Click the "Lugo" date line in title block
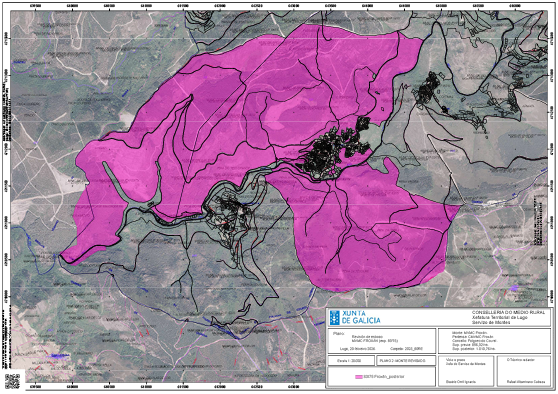Screen dimensions: 558x394 (x=357, y=349)
